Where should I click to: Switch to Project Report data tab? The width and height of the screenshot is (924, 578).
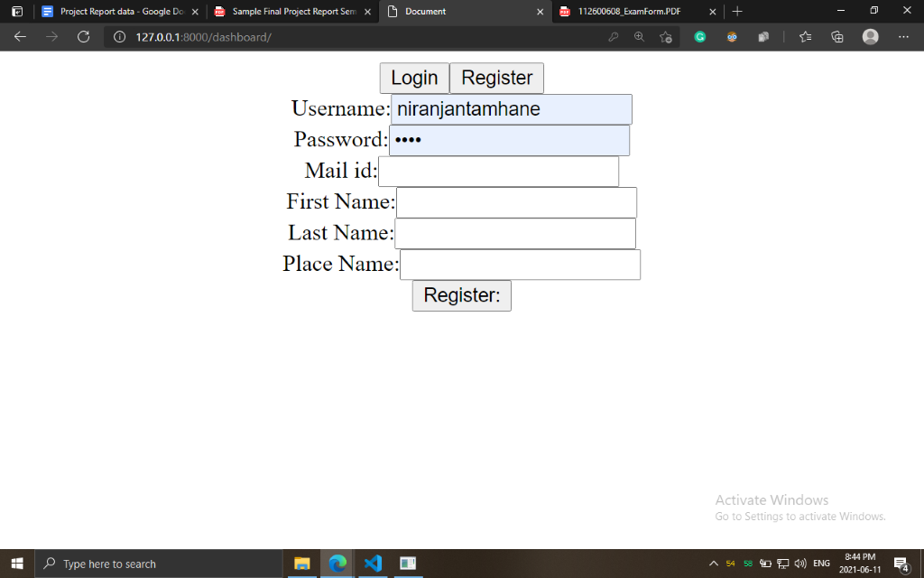(117, 12)
